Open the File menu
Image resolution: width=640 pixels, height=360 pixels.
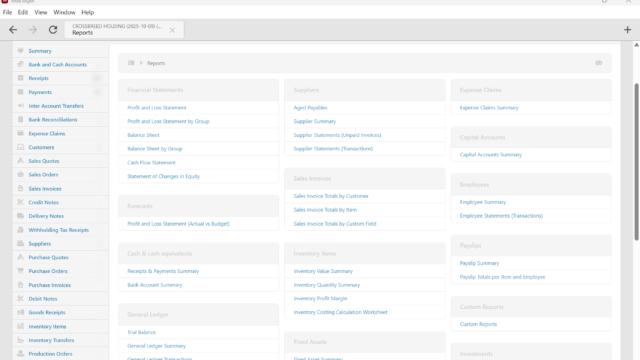pos(7,12)
